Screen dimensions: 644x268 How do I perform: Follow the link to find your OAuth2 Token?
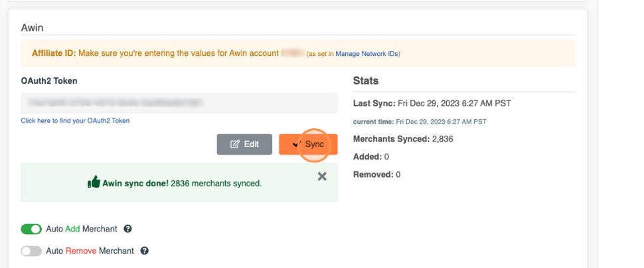[x=75, y=120]
